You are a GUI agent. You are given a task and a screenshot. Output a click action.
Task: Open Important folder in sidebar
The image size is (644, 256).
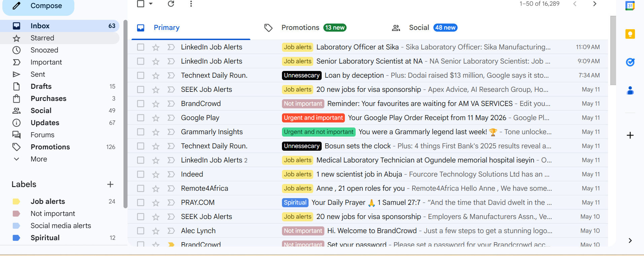(60, 62)
